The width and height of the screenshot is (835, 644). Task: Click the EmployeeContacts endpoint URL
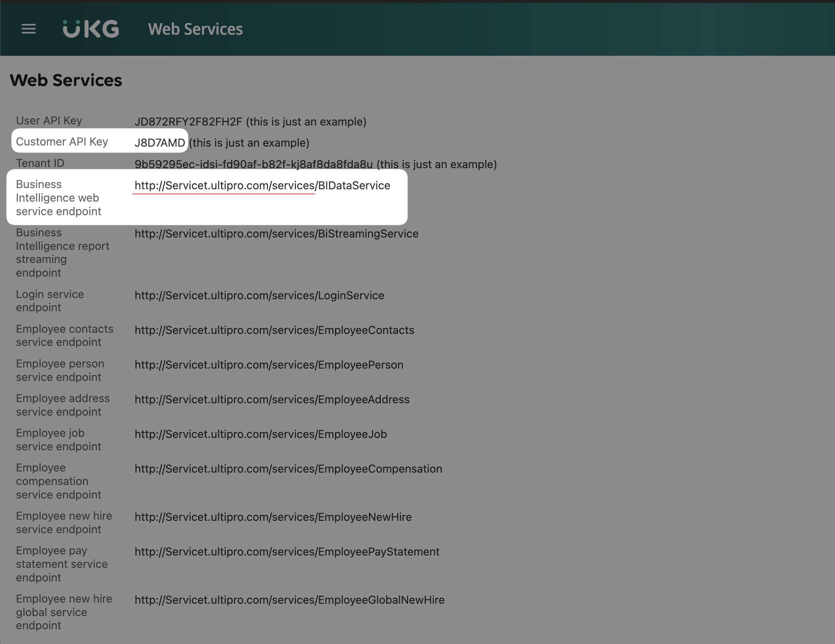coord(274,330)
